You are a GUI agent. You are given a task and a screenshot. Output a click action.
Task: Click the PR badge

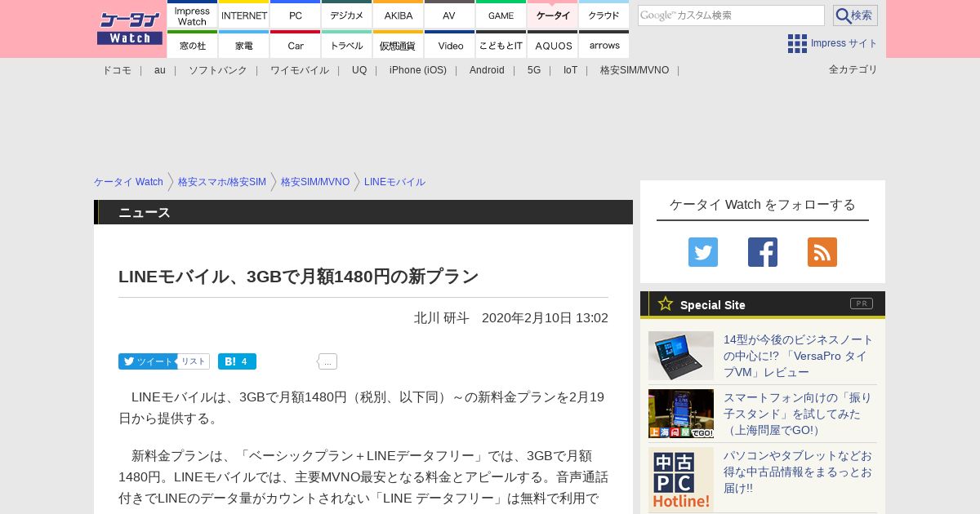[x=862, y=304]
